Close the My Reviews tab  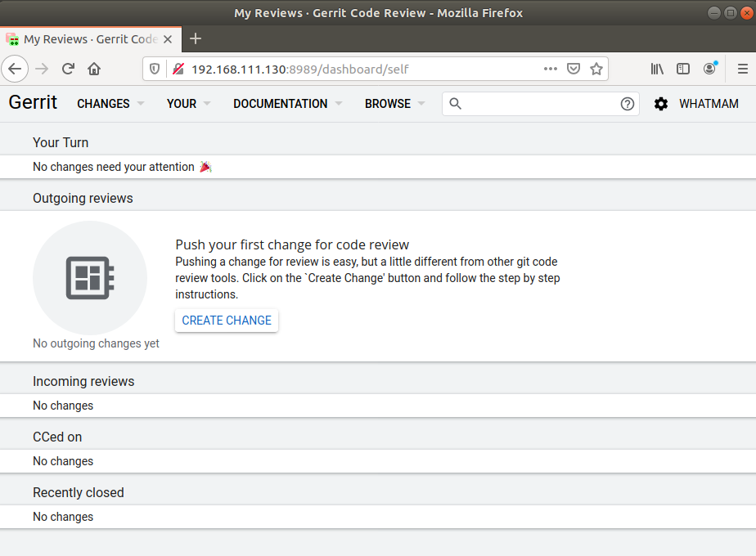(x=168, y=39)
